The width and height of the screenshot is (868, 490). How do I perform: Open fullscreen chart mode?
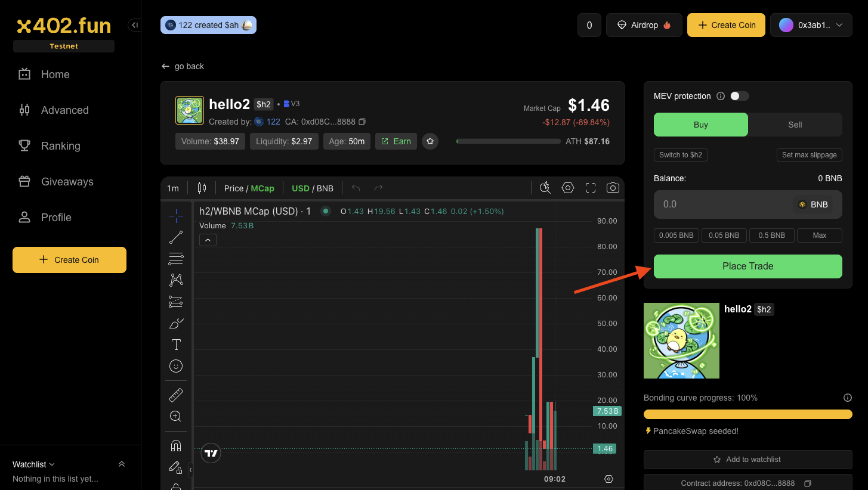tap(591, 188)
